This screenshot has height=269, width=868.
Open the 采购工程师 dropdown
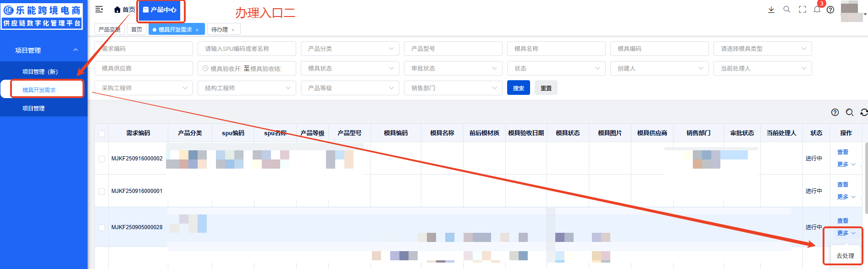tap(144, 88)
